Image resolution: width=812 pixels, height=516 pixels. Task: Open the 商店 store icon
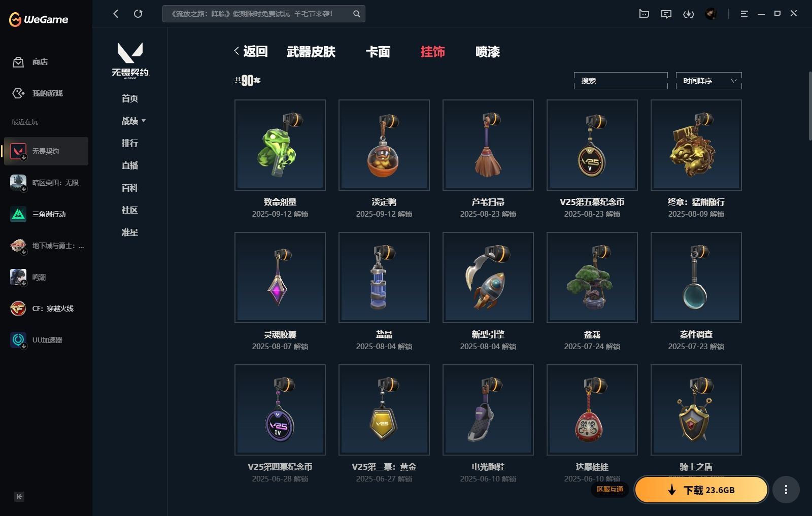point(18,62)
